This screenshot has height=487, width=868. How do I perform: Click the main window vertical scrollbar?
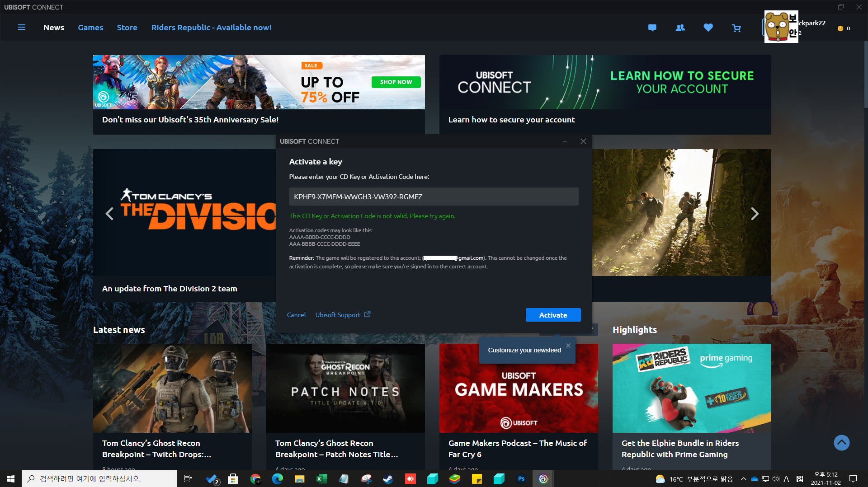pos(866,75)
